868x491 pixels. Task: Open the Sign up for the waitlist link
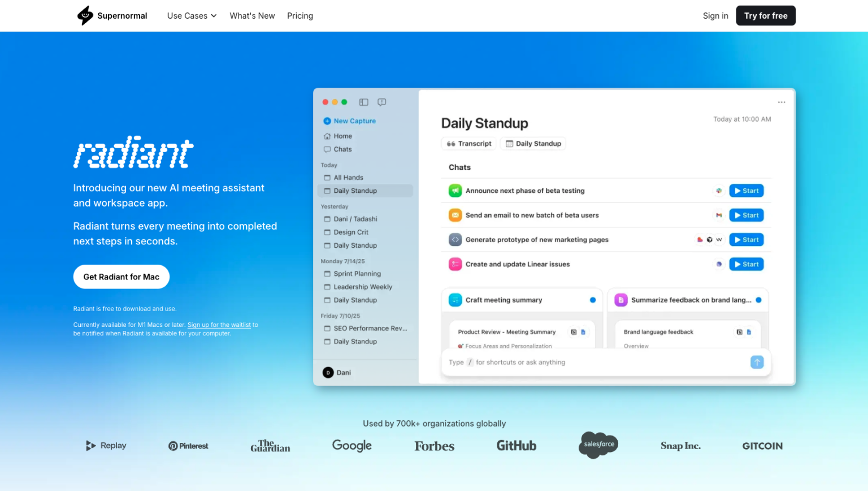point(219,325)
